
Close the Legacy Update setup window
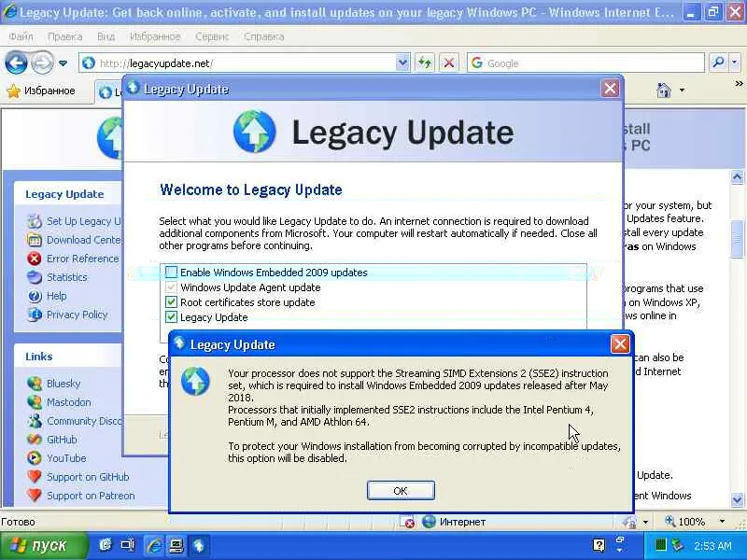pos(610,89)
